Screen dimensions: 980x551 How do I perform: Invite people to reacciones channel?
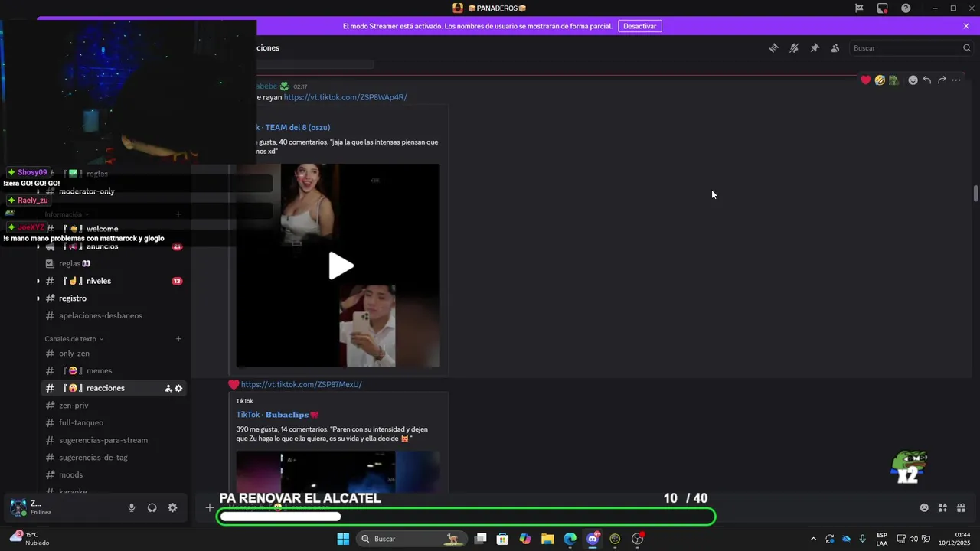point(168,388)
